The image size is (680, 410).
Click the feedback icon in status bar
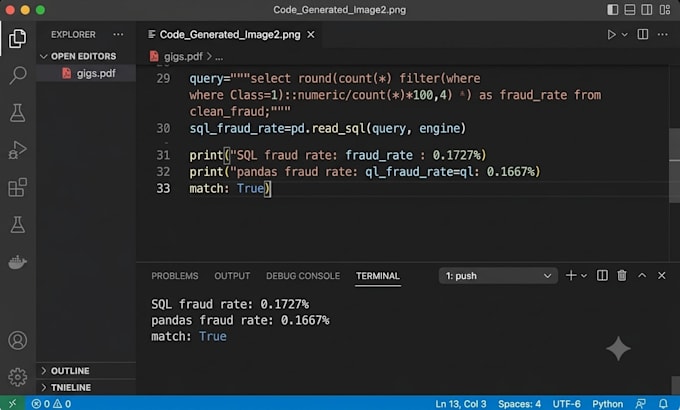[640, 404]
